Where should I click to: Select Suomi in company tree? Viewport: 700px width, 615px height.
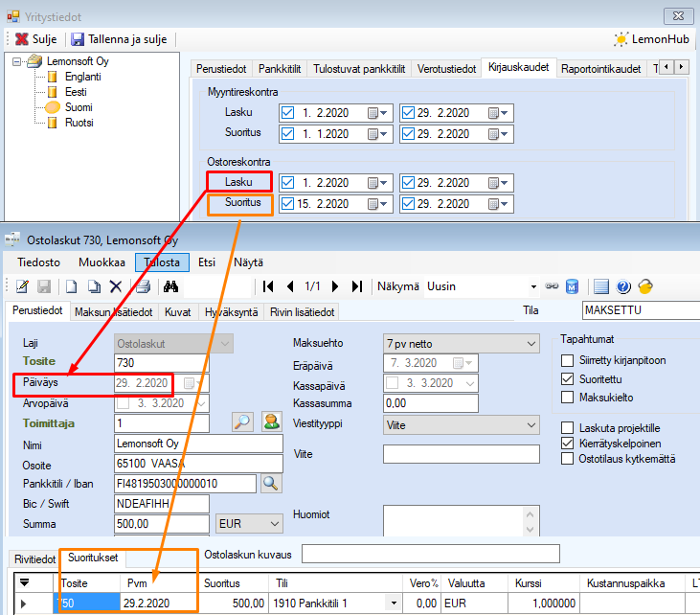[79, 107]
